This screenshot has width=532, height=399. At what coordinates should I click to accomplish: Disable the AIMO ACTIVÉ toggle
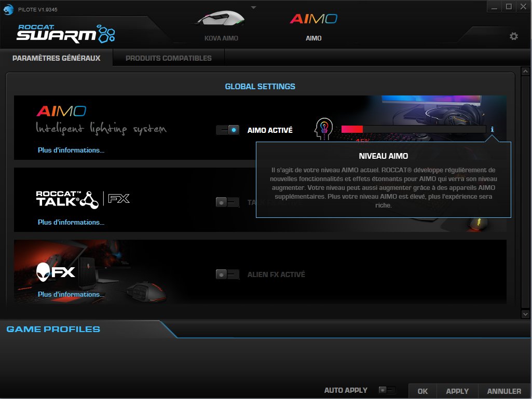click(x=227, y=129)
